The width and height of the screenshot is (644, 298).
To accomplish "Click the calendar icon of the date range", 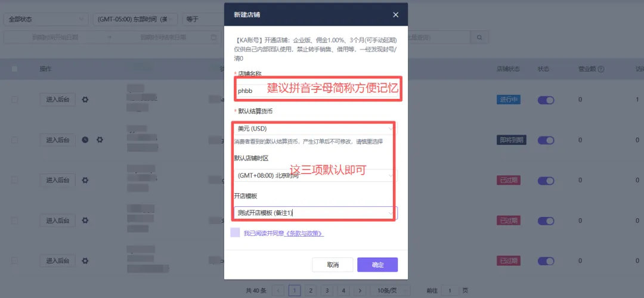I will click(x=213, y=38).
